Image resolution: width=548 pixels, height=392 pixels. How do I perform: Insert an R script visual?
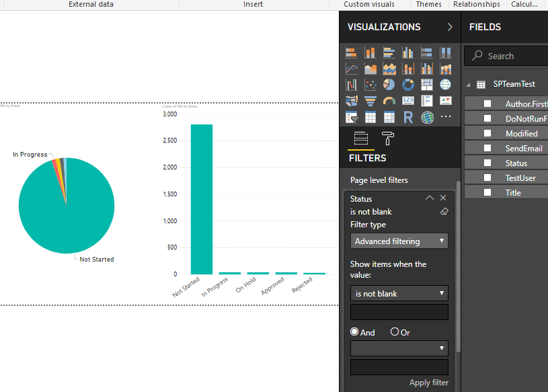(x=407, y=117)
